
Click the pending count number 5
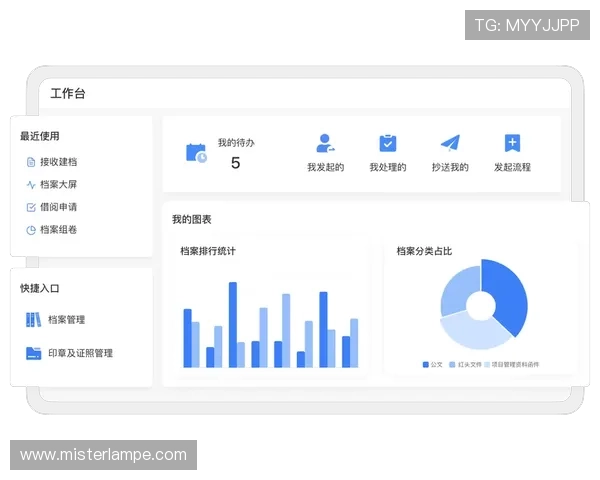pos(235,163)
